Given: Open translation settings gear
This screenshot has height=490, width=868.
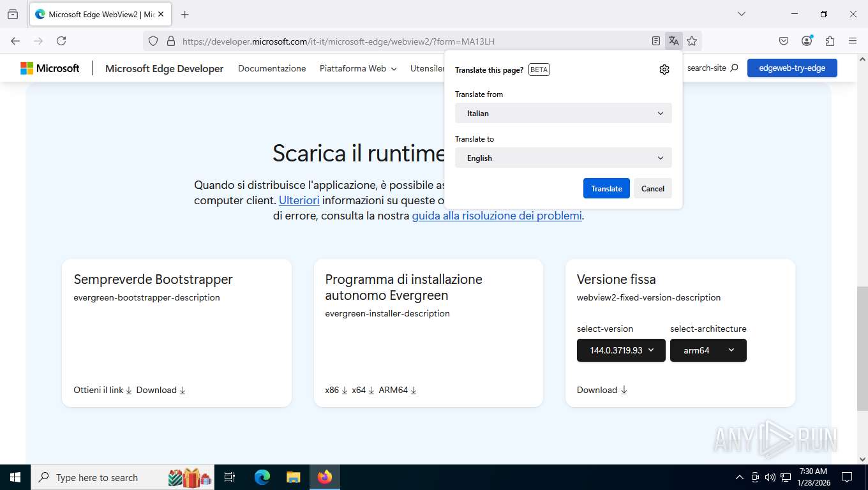Looking at the screenshot, I should [x=664, y=70].
